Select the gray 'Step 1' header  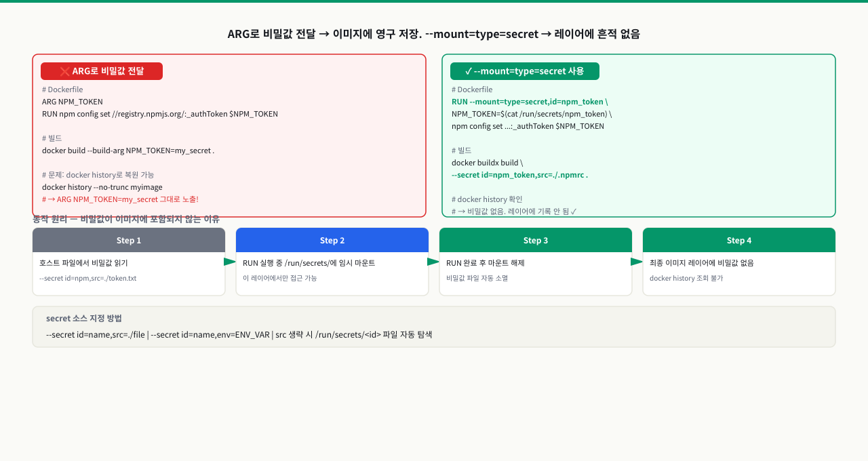click(129, 240)
